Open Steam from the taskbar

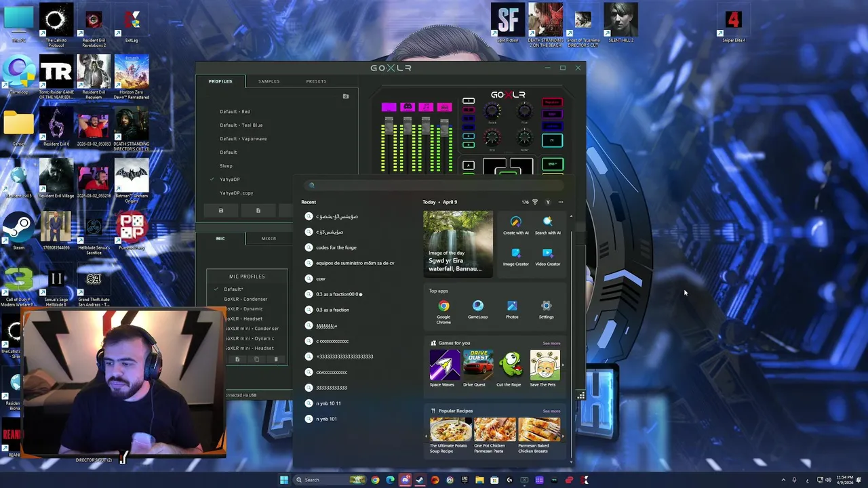420,480
